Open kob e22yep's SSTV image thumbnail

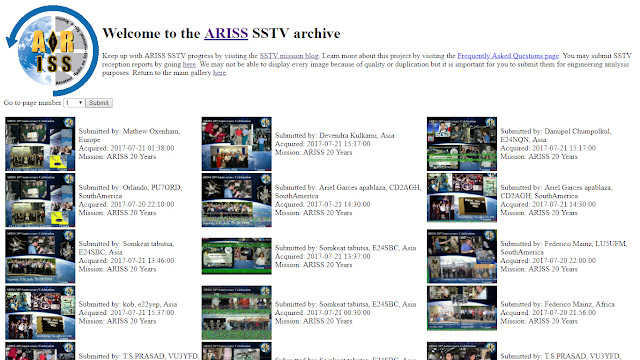40,313
